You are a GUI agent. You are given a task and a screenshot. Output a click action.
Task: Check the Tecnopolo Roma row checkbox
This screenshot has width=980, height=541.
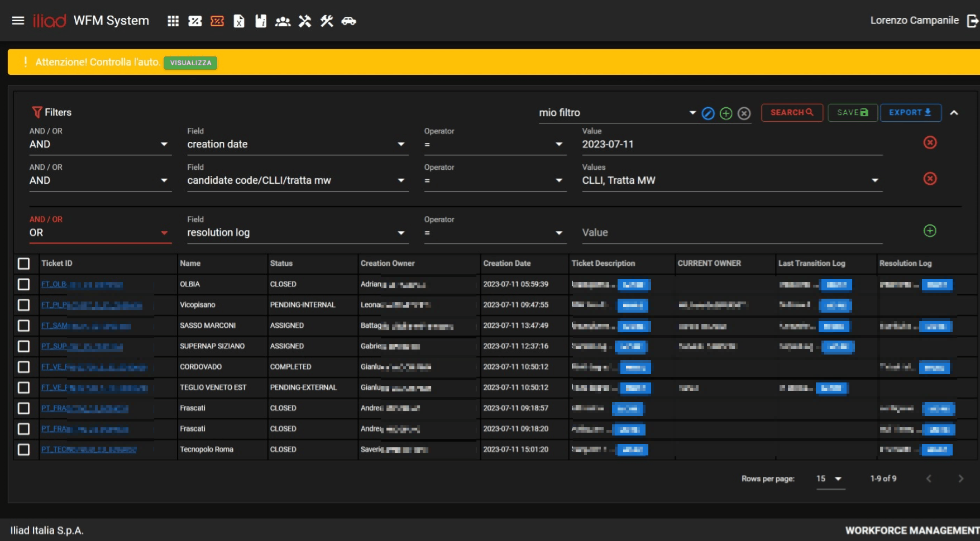coord(23,449)
